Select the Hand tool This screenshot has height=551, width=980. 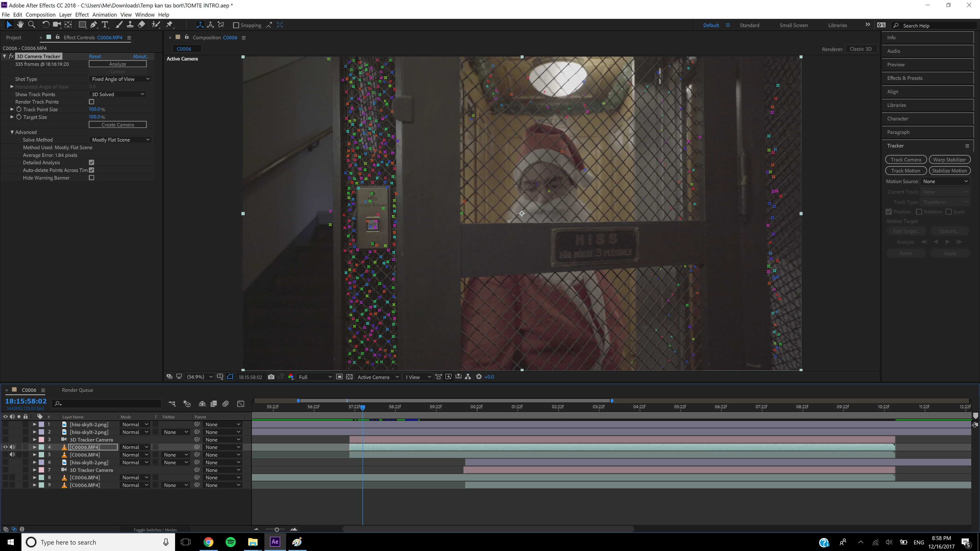[x=20, y=25]
